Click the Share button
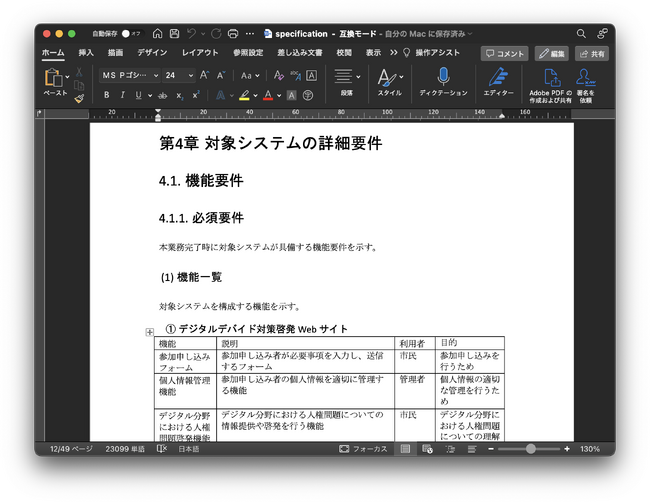This screenshot has height=503, width=650. (592, 53)
